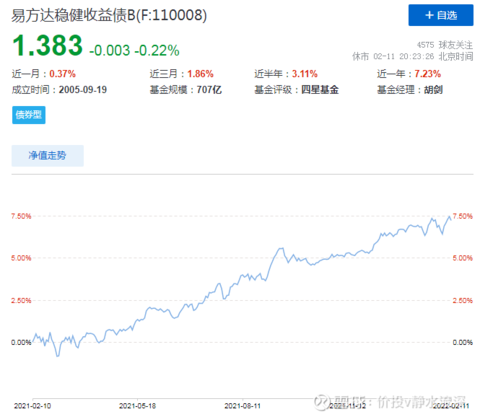
Task: Click the left axis 2.50% label
Action: click(21, 300)
